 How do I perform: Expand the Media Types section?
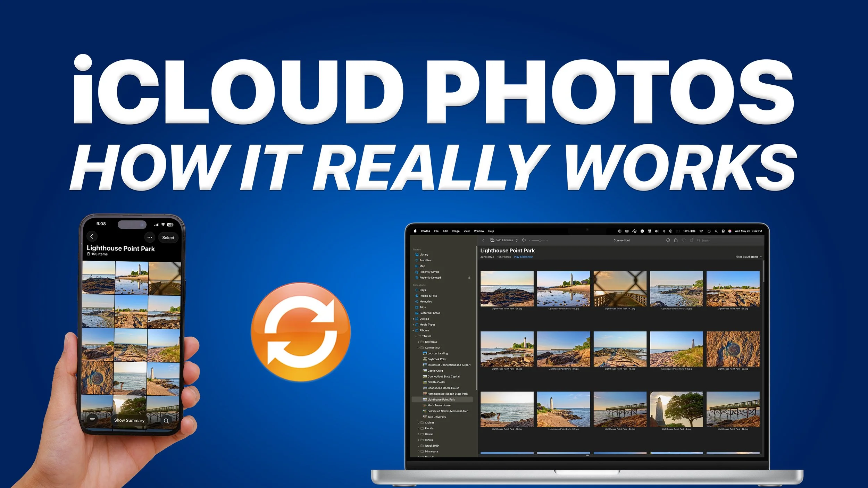pyautogui.click(x=413, y=325)
